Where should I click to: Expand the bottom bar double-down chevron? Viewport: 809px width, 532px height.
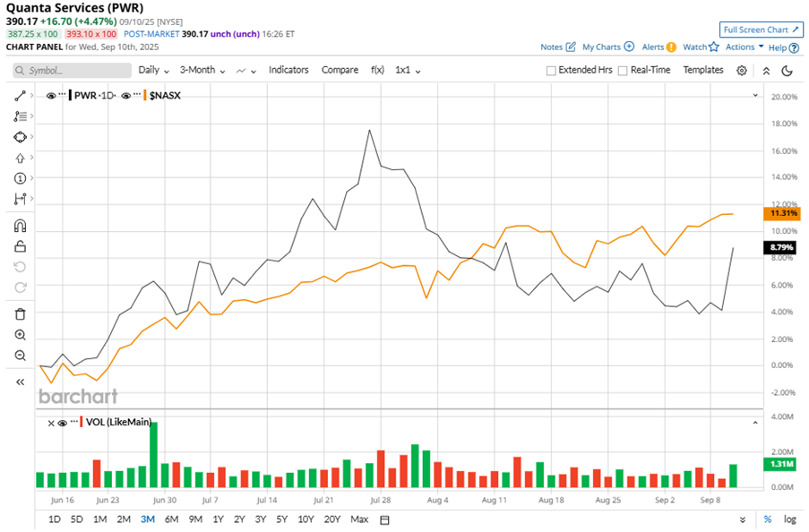[743, 519]
